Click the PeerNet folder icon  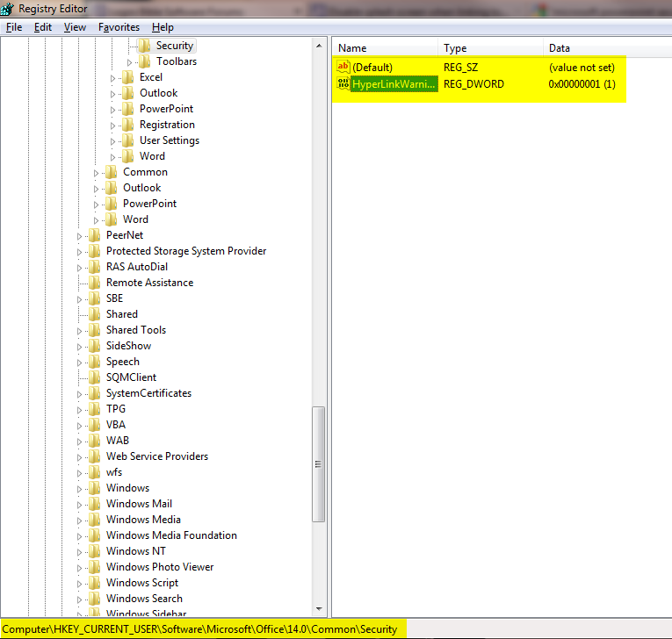(94, 235)
